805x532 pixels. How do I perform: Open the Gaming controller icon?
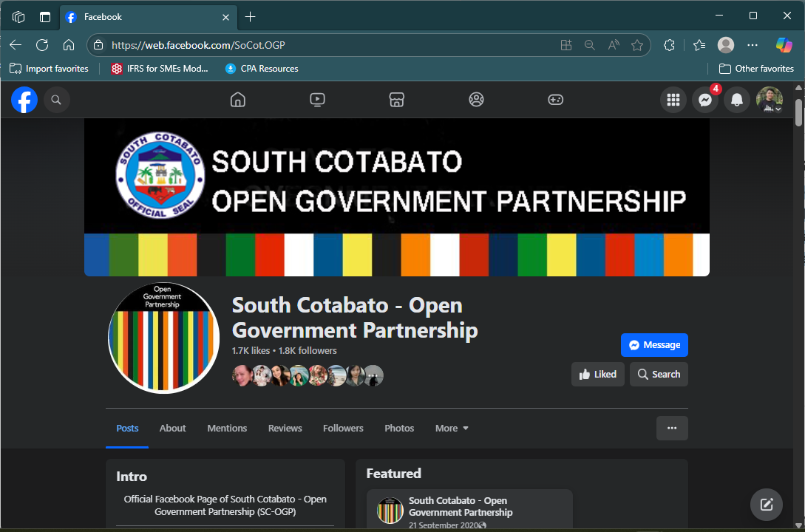555,100
